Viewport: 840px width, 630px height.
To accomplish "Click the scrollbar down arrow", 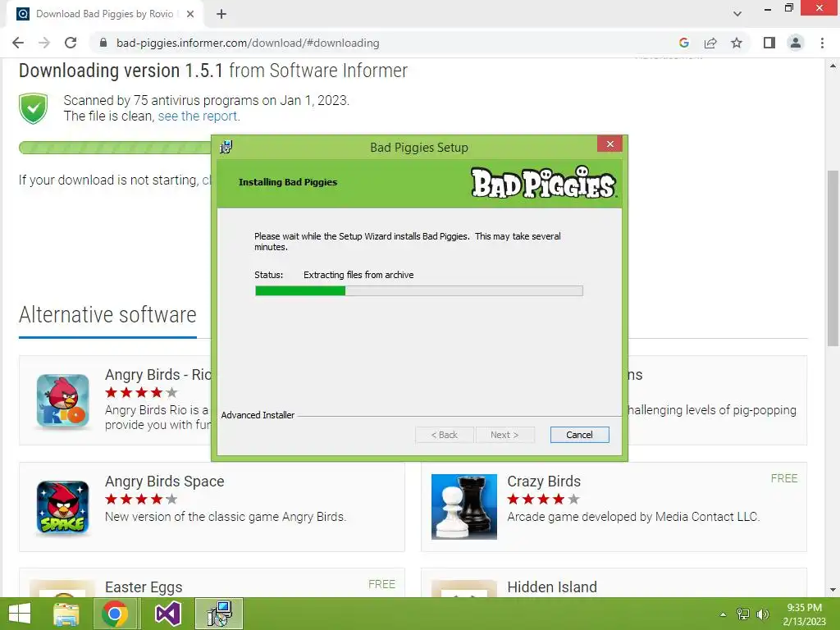I will coord(833,590).
